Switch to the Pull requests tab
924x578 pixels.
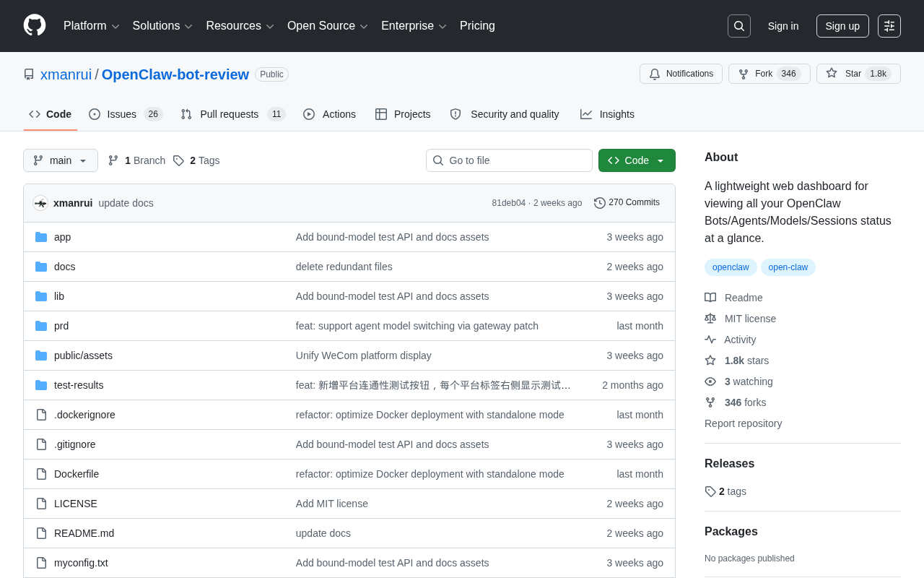tap(233, 114)
